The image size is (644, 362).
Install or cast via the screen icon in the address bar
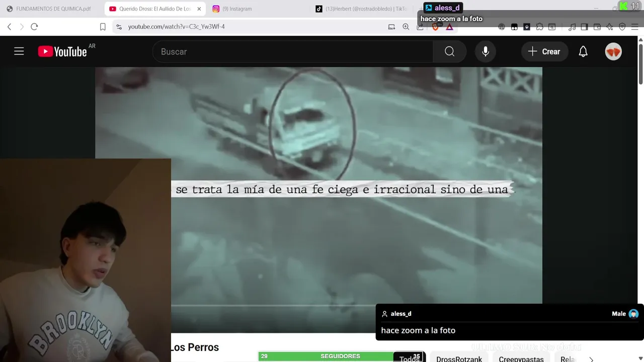tap(391, 27)
